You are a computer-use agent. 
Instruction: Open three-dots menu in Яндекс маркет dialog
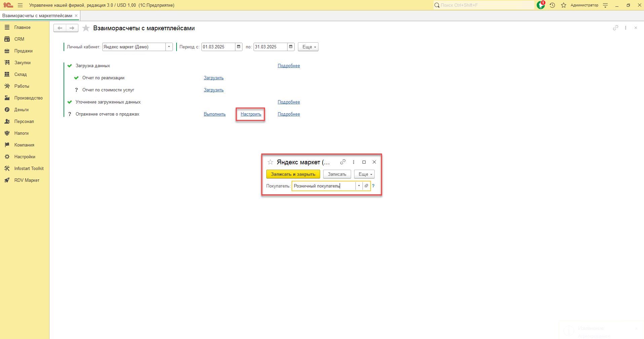353,162
